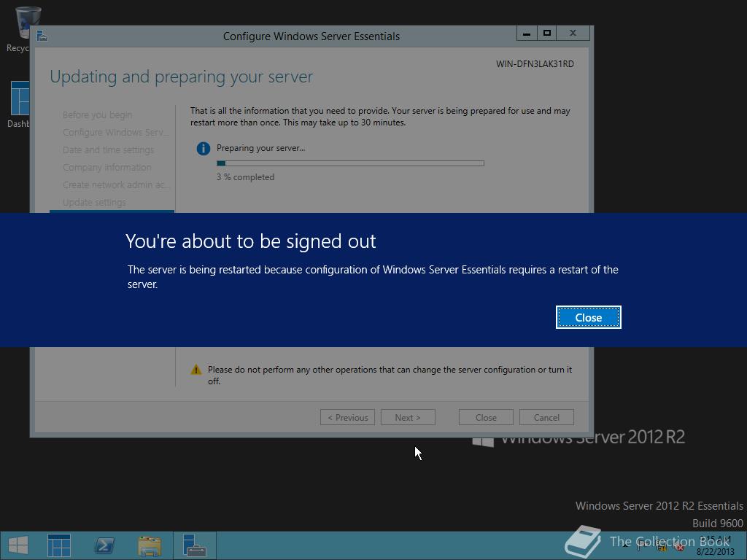The image size is (747, 560).
Task: Click the taskbar date 8/22/2013
Action: click(715, 552)
